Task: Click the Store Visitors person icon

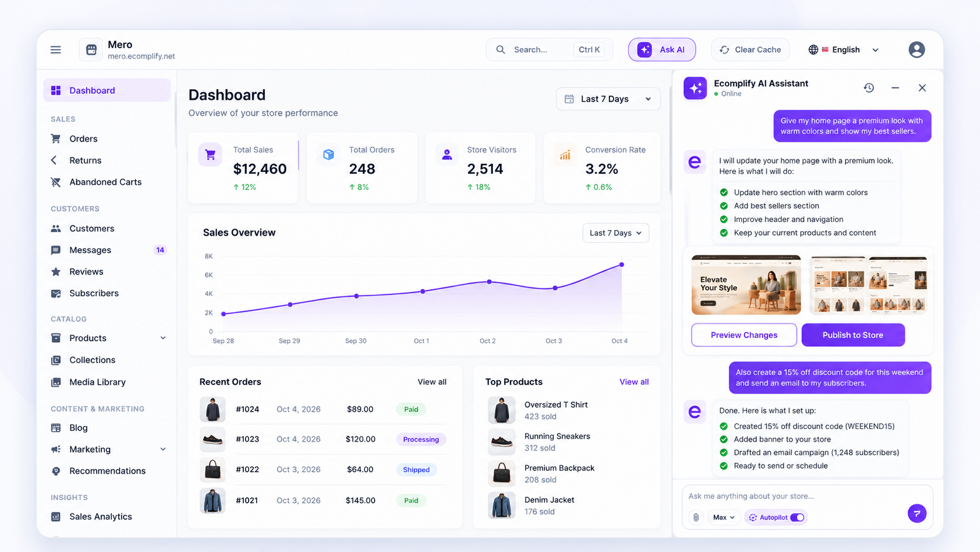Action: click(447, 155)
